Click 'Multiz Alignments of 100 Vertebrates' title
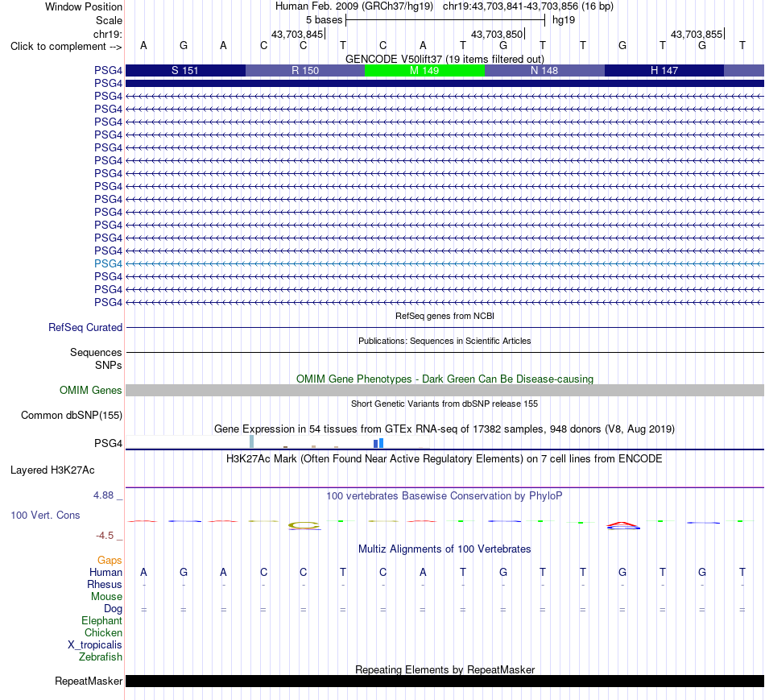Image resolution: width=765 pixels, height=700 pixels. pos(445,549)
